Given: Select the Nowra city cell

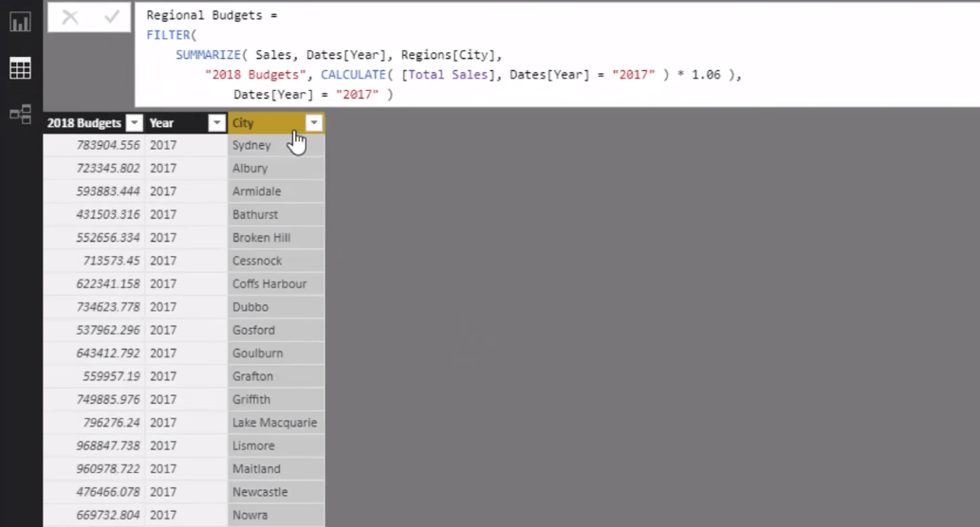Looking at the screenshot, I should [x=276, y=515].
